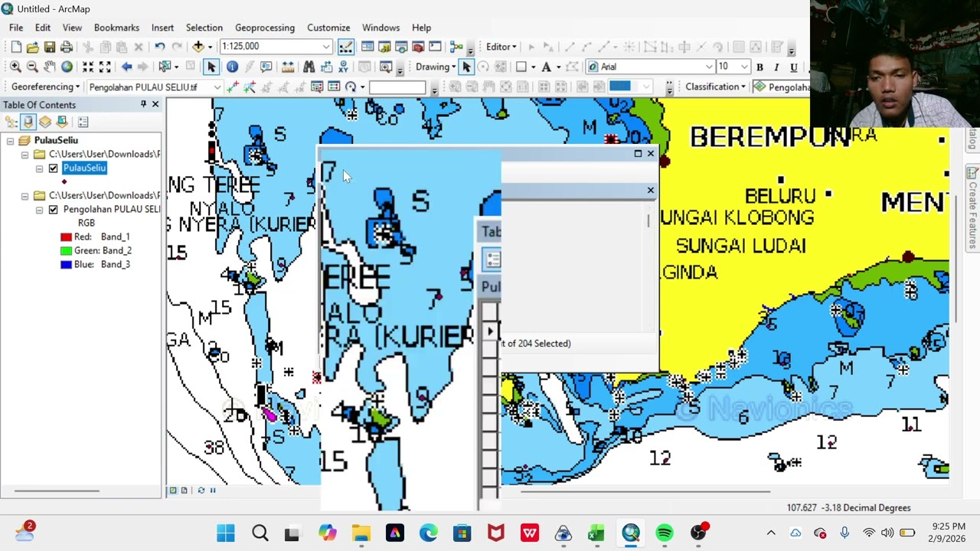Open the Drawing dropdown menu
The image size is (980, 551).
tap(436, 67)
